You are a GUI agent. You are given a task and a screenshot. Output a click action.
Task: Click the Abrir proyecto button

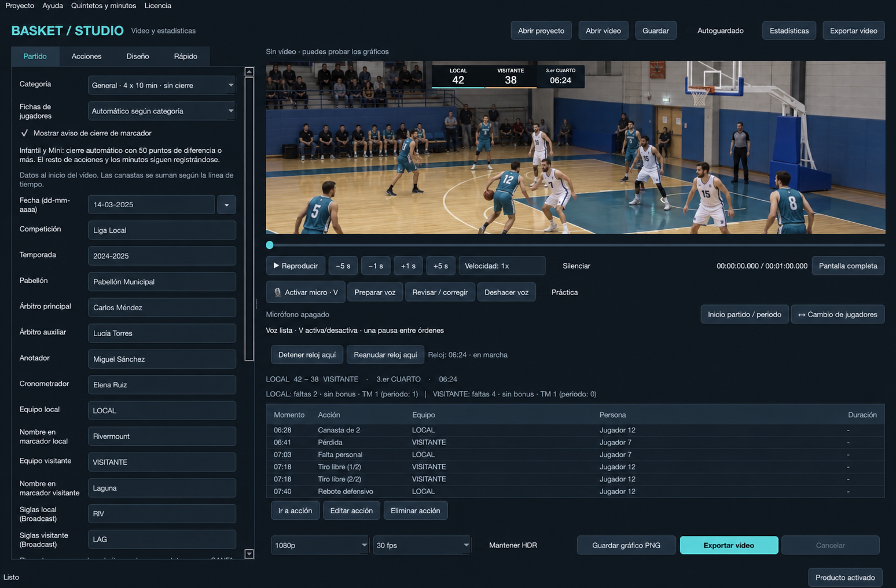(x=541, y=31)
